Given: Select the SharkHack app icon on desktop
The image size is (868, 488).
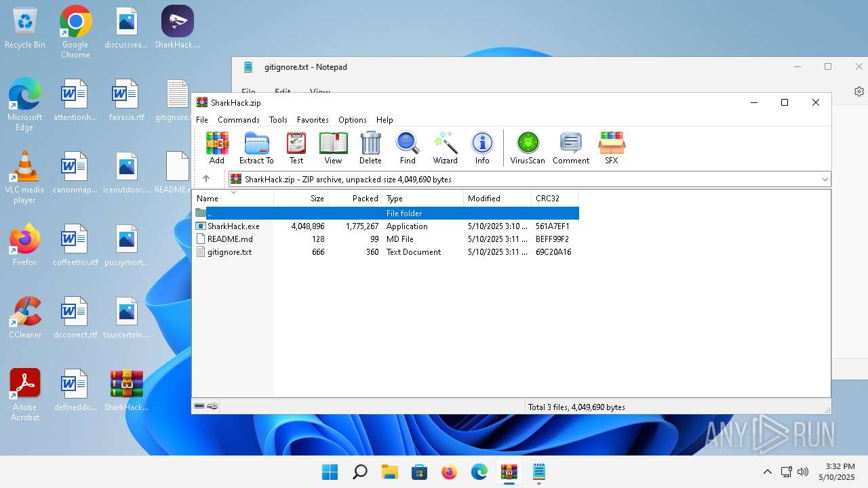Looking at the screenshot, I should [178, 28].
